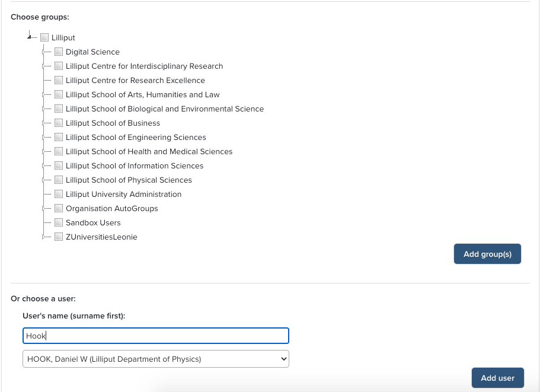Expand Lilliput School of Engineering Sciences node

[43, 137]
